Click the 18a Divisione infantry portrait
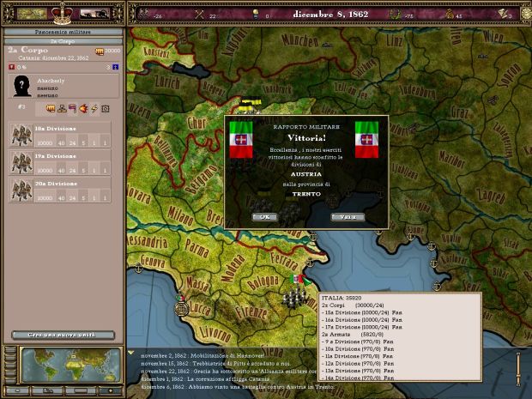 point(21,135)
